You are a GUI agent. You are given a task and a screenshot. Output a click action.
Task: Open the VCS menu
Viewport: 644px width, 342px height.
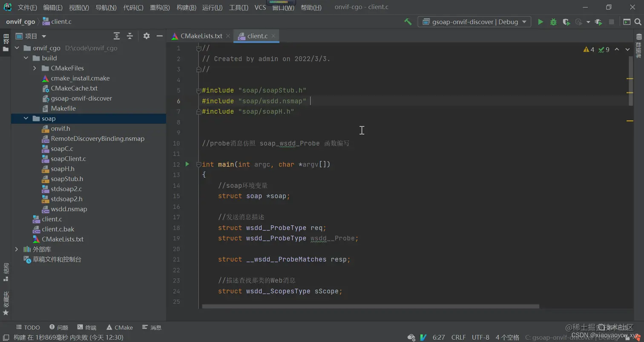(x=260, y=7)
